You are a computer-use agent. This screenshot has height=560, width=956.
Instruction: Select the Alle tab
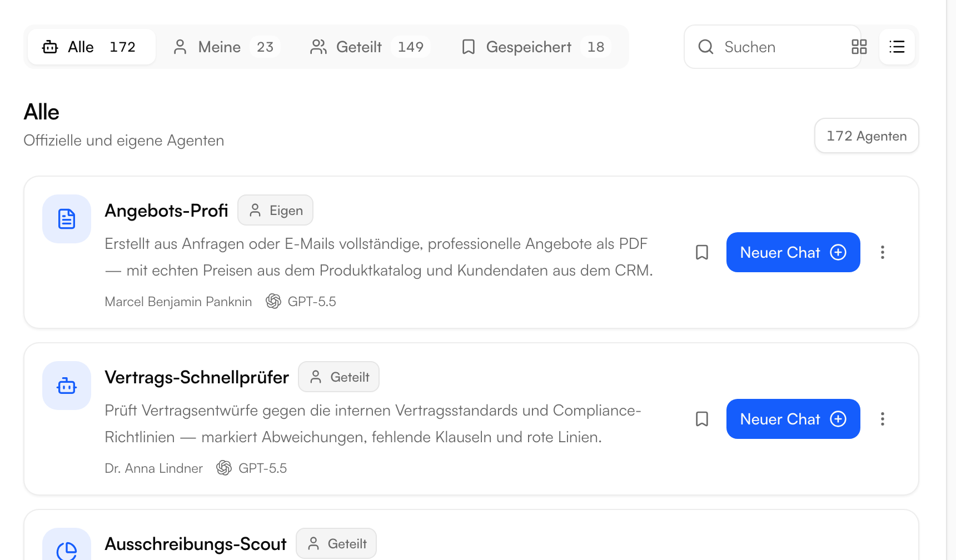click(x=92, y=47)
